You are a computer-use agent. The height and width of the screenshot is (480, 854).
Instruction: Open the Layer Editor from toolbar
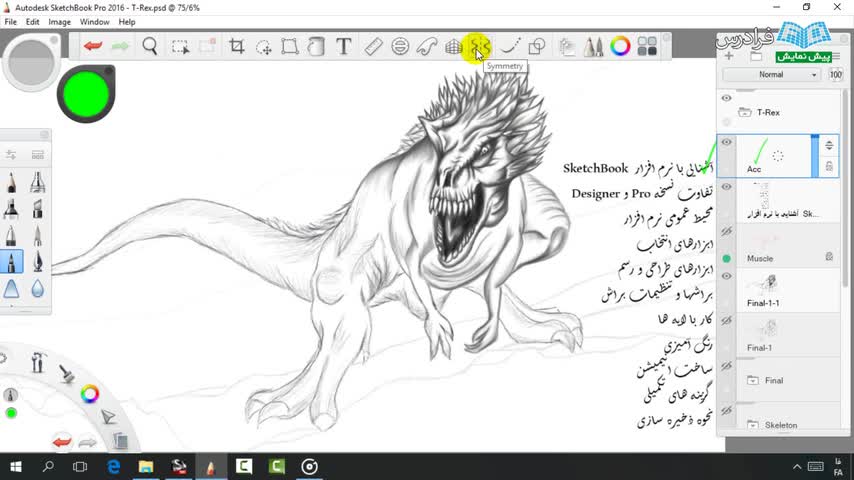[567, 47]
